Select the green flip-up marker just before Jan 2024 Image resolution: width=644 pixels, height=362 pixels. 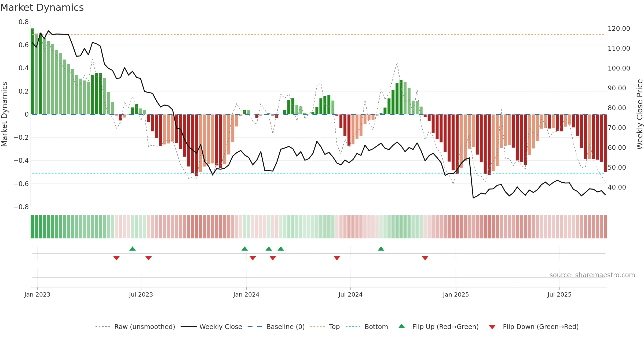click(x=245, y=249)
